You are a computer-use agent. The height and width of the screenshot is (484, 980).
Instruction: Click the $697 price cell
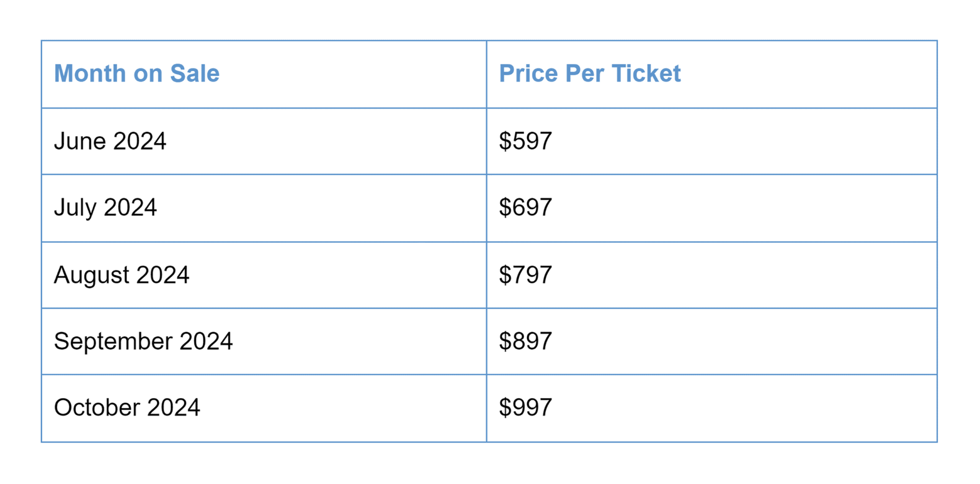[525, 208]
